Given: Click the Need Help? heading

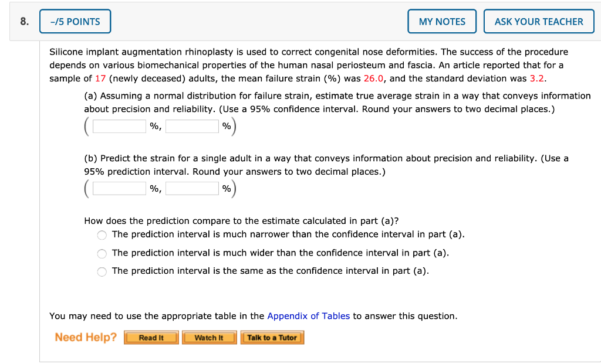Looking at the screenshot, I should [86, 337].
